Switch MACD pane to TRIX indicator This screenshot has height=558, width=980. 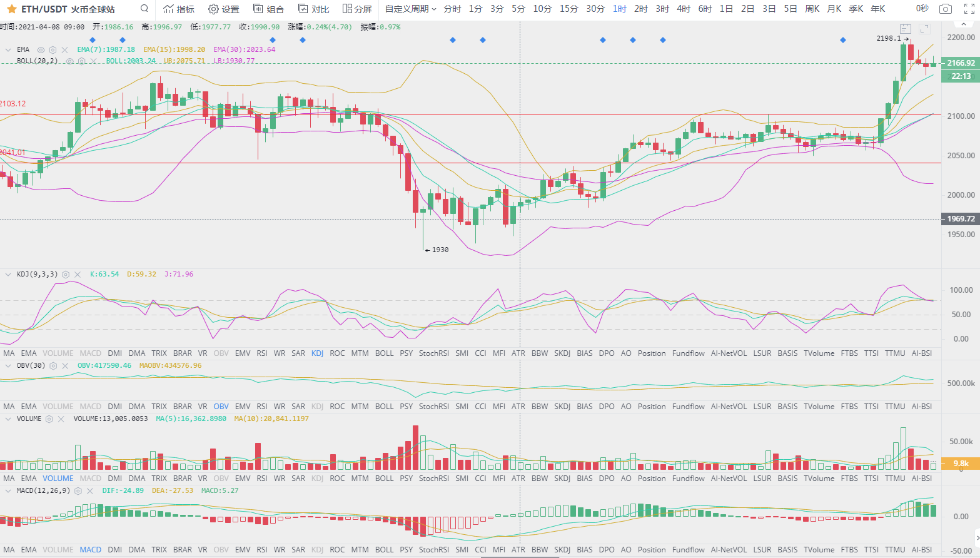click(x=159, y=550)
